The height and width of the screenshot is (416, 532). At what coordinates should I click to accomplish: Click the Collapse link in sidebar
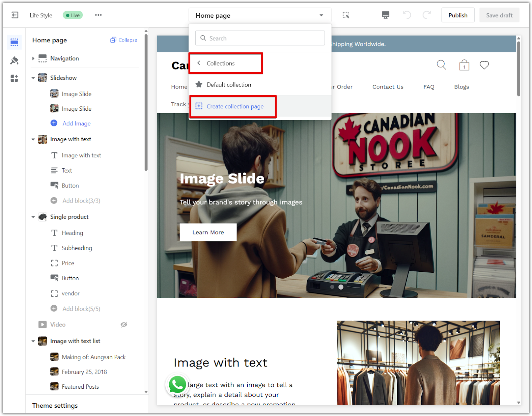tap(128, 40)
